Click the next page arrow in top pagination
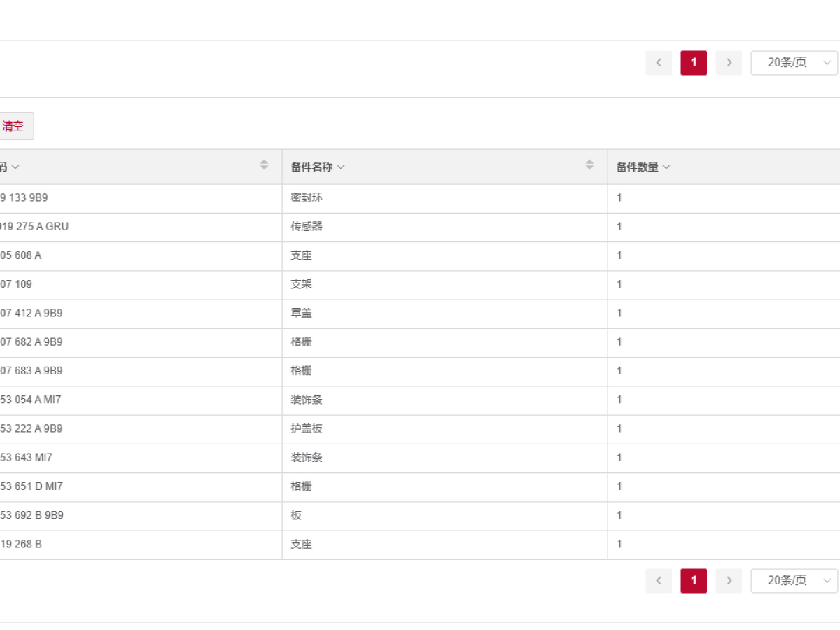840x630 pixels. coord(729,63)
